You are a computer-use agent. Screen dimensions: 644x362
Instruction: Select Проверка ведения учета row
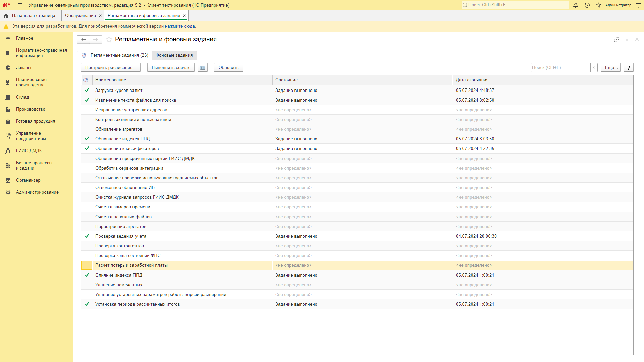point(357,236)
